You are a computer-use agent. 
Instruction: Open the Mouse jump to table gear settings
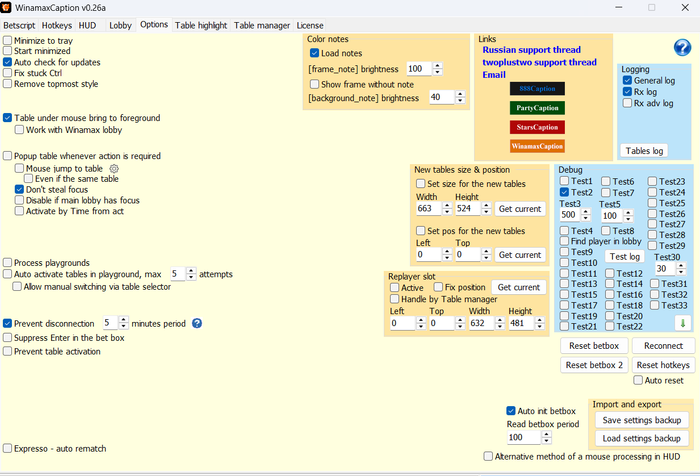coord(114,169)
